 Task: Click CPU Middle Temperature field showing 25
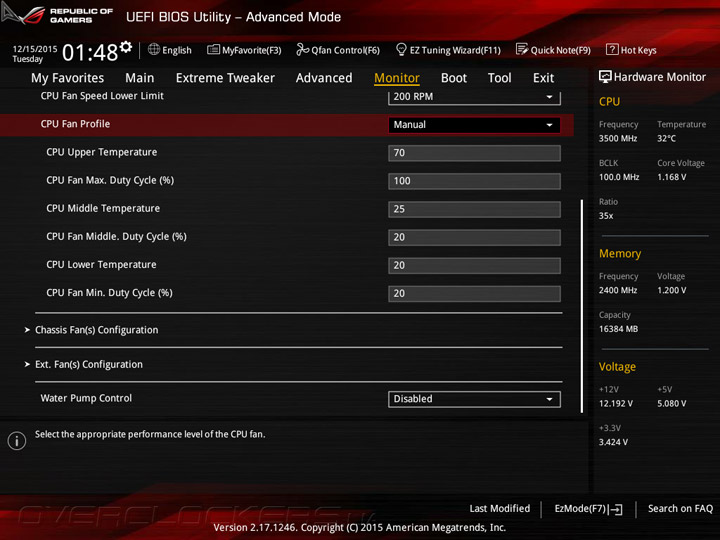coord(474,209)
